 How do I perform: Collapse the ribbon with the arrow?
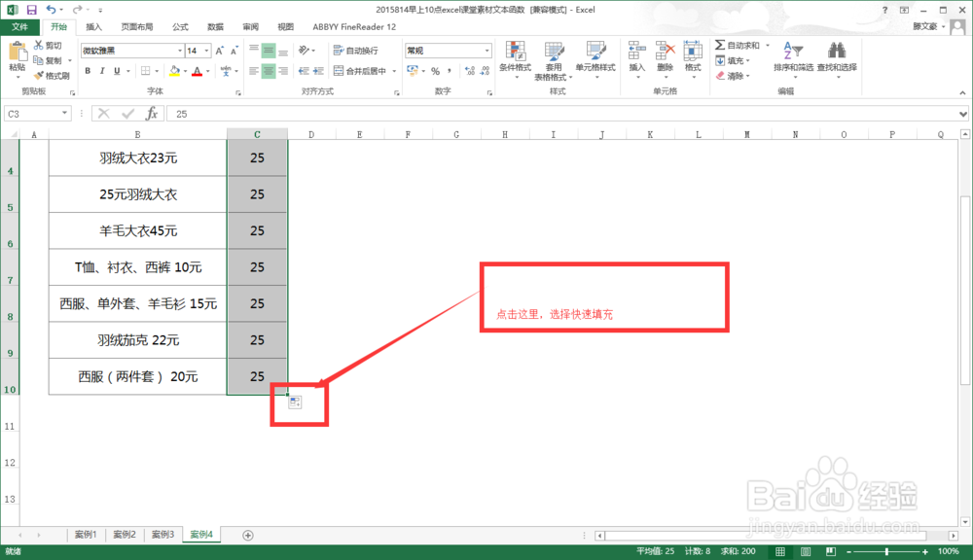[x=962, y=92]
